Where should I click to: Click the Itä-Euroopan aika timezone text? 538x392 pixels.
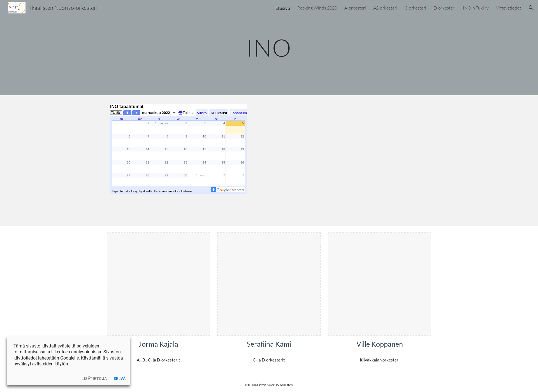click(x=152, y=191)
